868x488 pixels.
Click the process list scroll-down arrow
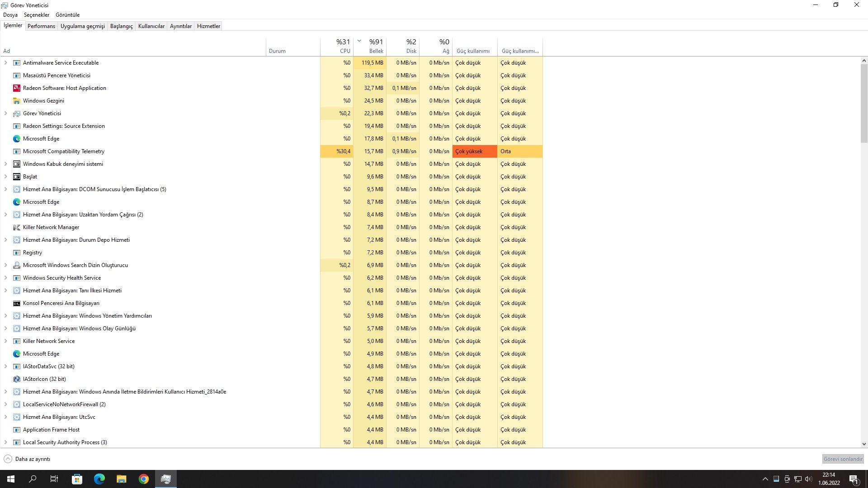click(864, 444)
